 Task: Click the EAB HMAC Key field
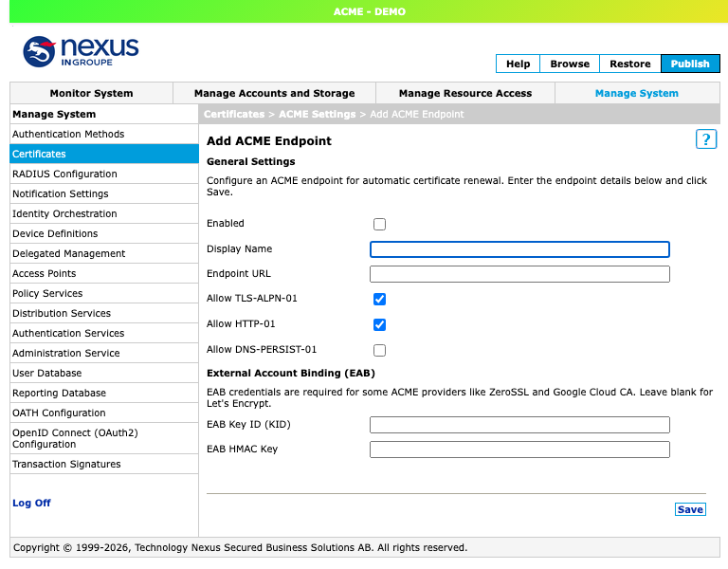519,450
